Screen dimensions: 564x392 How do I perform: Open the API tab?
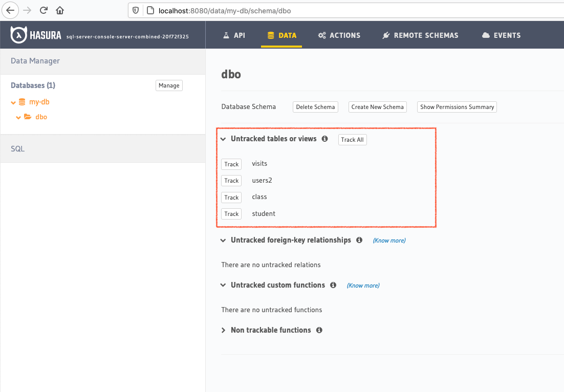pyautogui.click(x=234, y=35)
